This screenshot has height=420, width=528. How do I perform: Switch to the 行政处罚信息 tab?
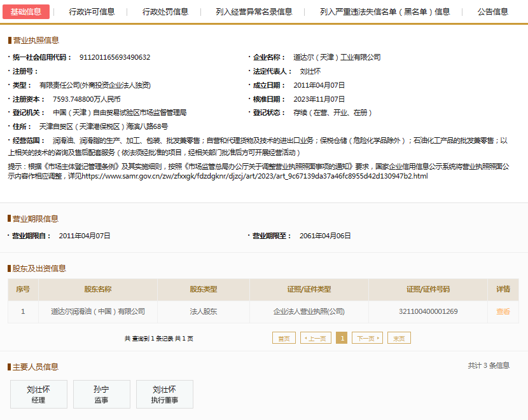click(x=165, y=12)
